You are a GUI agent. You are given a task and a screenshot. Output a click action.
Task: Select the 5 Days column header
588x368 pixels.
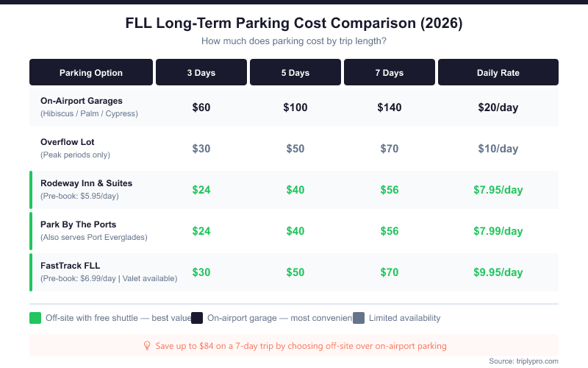click(295, 73)
